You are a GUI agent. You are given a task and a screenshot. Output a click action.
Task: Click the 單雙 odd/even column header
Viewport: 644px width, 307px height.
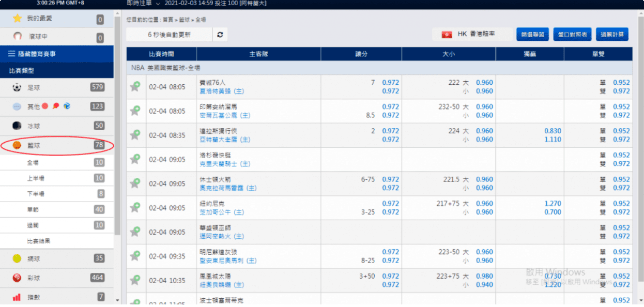(x=598, y=54)
